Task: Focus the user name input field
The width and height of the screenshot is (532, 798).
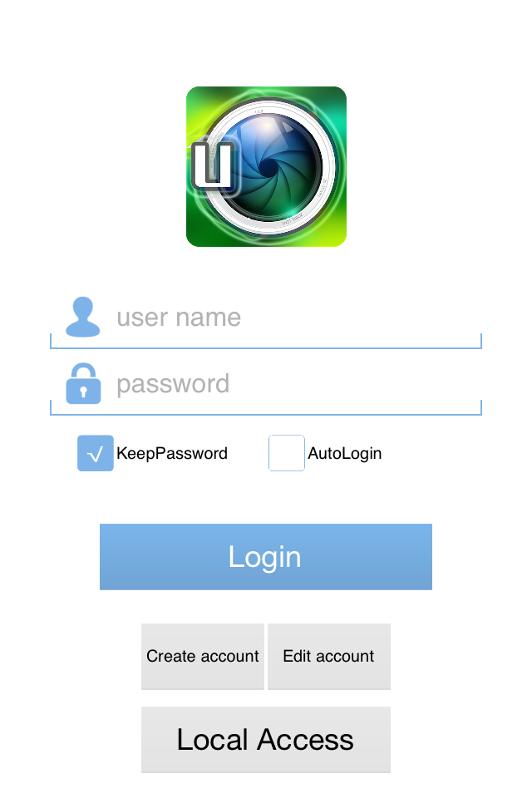Action: 266,317
